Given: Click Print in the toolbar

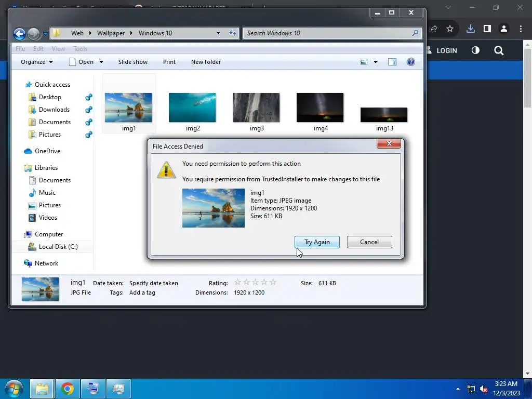Looking at the screenshot, I should click(169, 62).
